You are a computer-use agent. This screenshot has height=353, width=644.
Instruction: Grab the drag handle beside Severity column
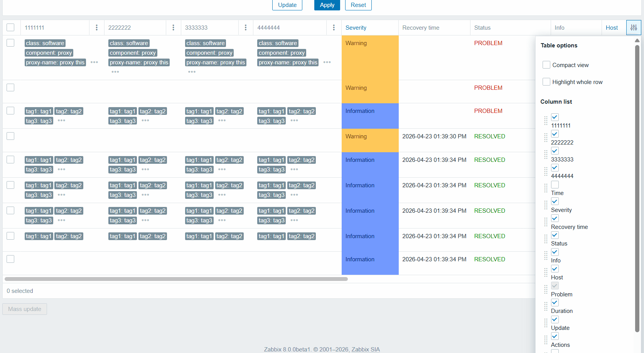coord(546,205)
